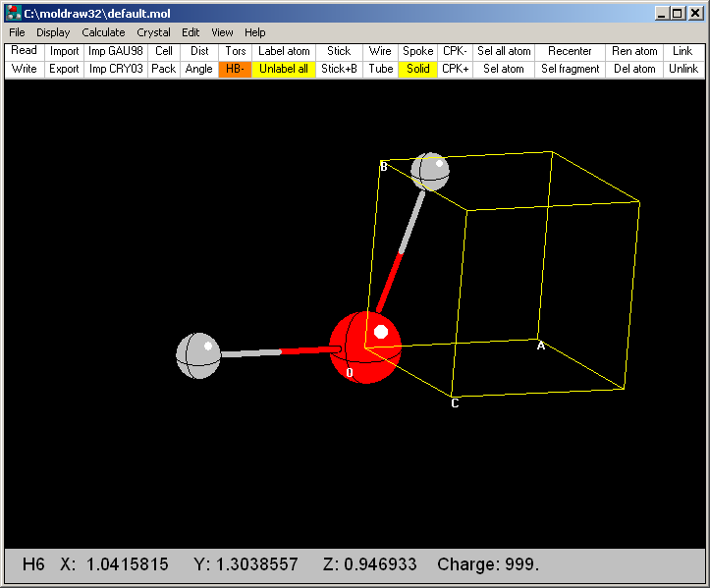Click the Read toolbar button
Image resolution: width=710 pixels, height=588 pixels.
[24, 51]
